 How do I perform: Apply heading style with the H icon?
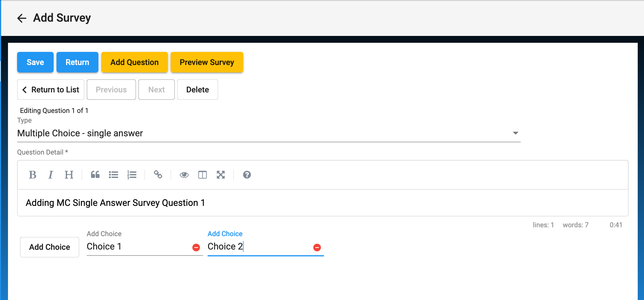pos(69,175)
